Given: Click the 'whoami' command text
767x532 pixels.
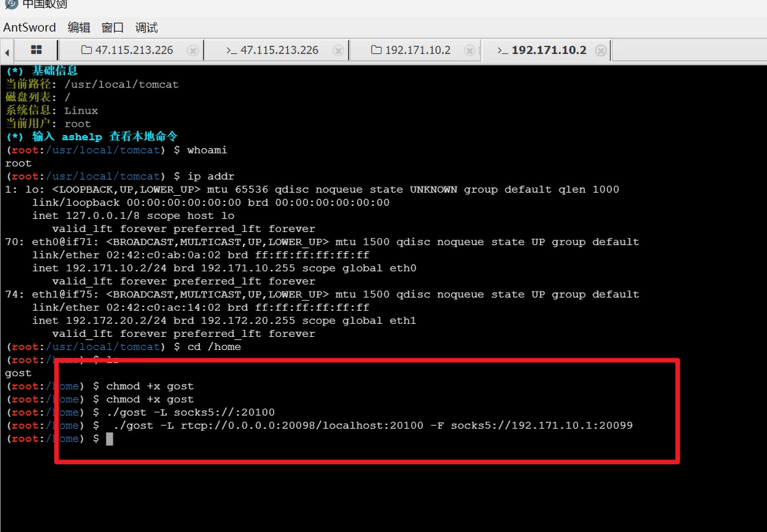Looking at the screenshot, I should (x=207, y=150).
